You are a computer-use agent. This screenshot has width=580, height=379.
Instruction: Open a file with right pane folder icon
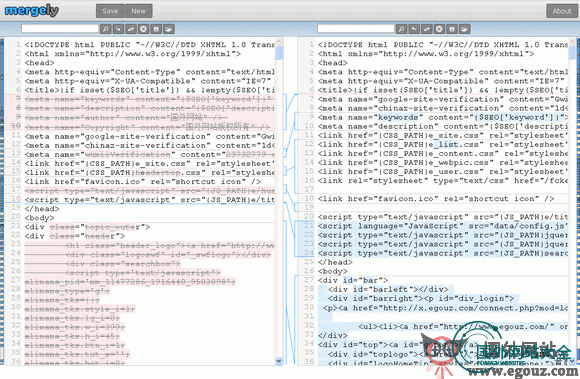[464, 29]
